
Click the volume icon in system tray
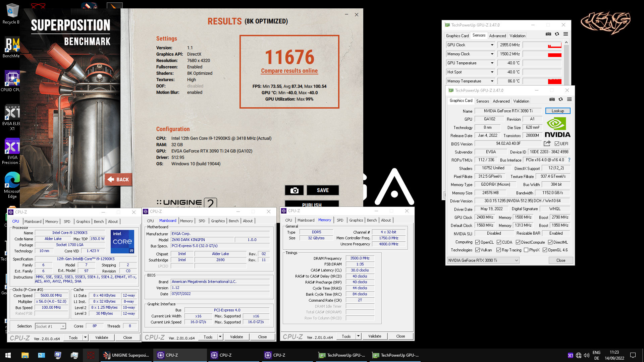[587, 355]
